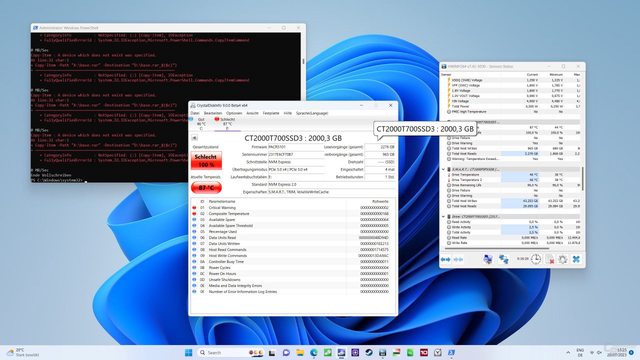Open Festplatte menu in CrystalDiskInfo
The width and height of the screenshot is (640, 360).
coord(271,113)
